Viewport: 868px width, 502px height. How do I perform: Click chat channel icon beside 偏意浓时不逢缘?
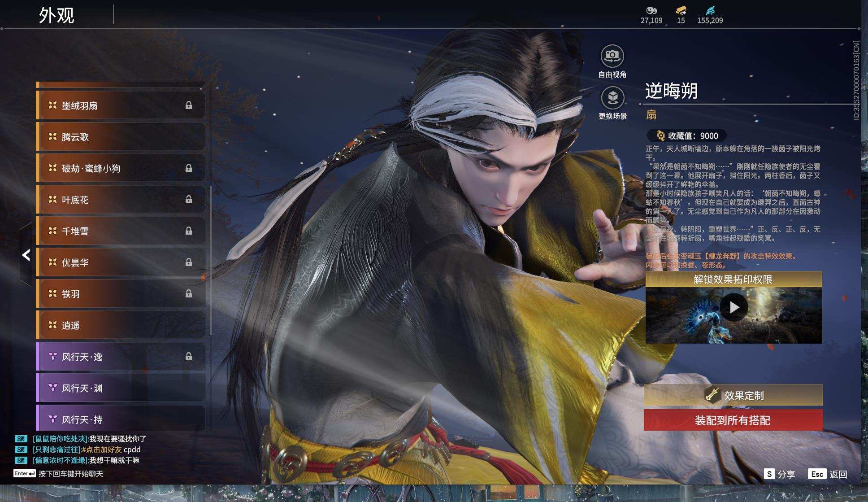click(21, 460)
